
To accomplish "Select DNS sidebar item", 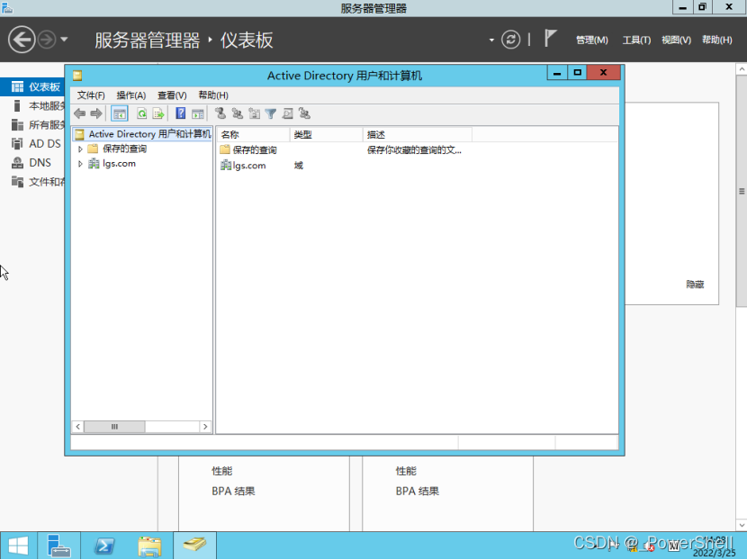I will (x=32, y=163).
